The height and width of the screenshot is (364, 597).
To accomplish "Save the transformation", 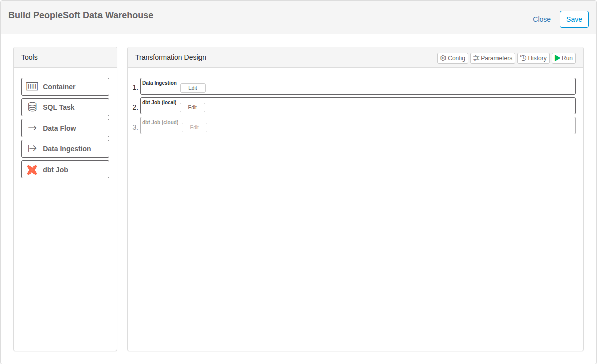I will tap(574, 19).
